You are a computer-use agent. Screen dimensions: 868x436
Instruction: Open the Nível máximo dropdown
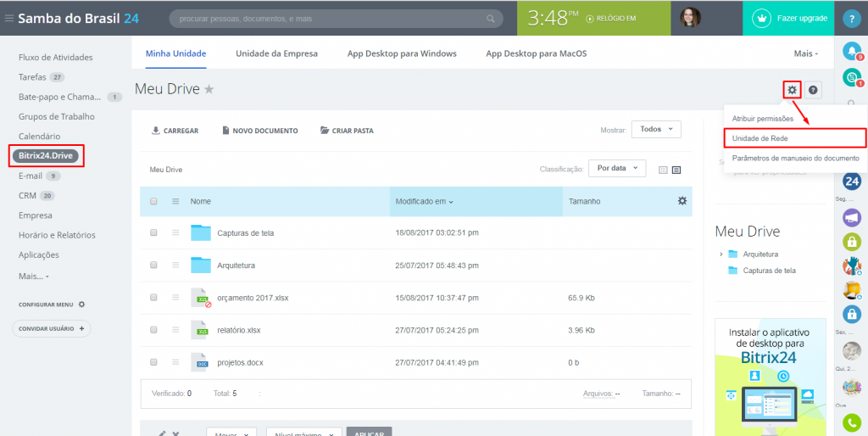(x=304, y=432)
